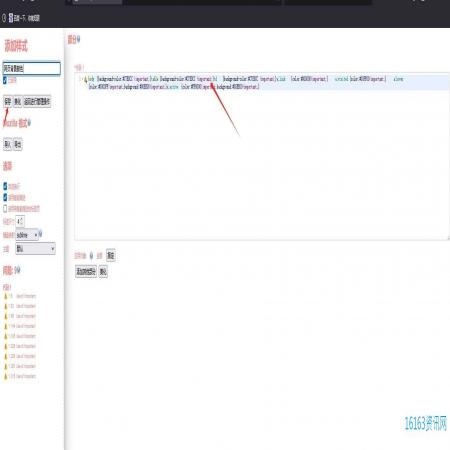Toggle the Enabled checkbox under the style name
This screenshot has height=450, width=450.
[5, 80]
